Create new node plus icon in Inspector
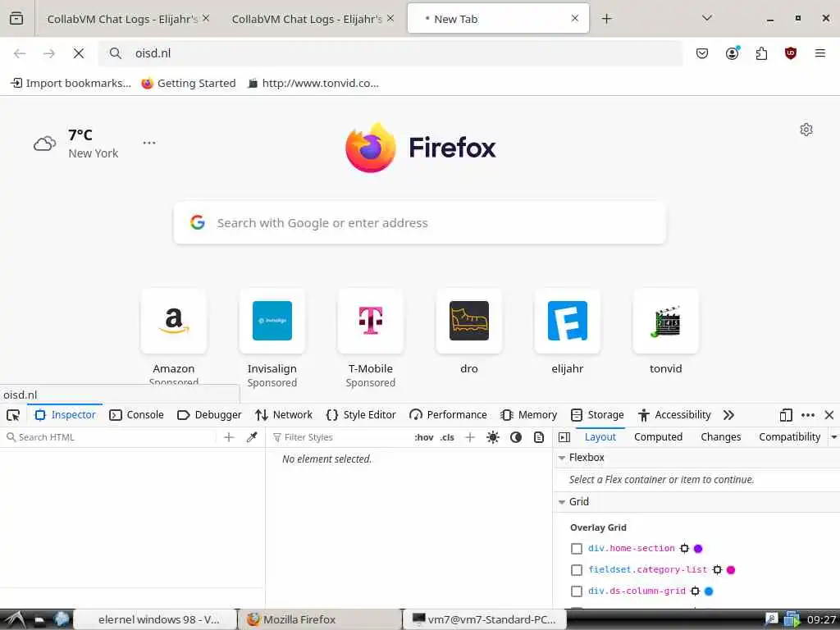The height and width of the screenshot is (630, 840). [x=229, y=437]
